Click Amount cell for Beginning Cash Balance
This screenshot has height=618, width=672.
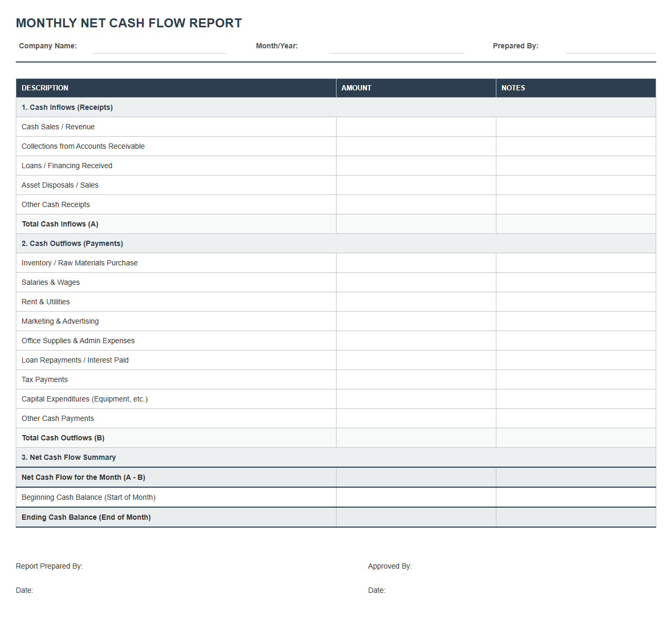[416, 497]
